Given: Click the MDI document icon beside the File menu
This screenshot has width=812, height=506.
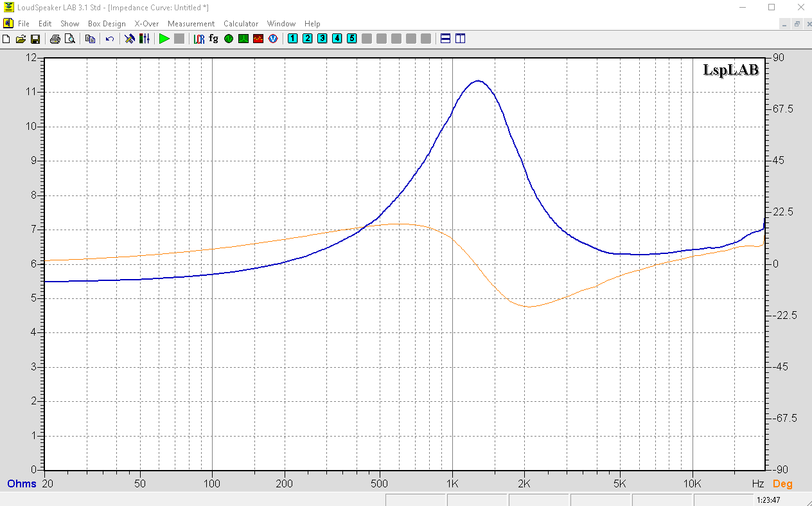Looking at the screenshot, I should pyautogui.click(x=8, y=24).
